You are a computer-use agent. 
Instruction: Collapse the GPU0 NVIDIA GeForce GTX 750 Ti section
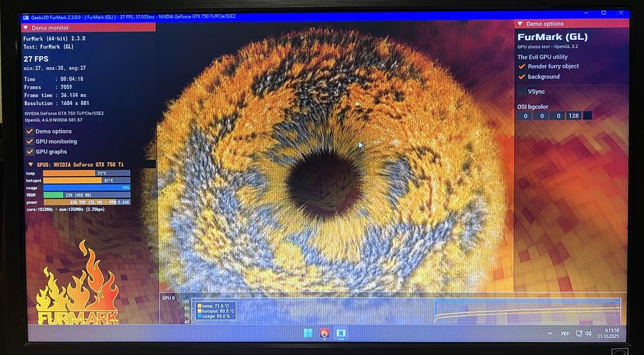coord(30,164)
